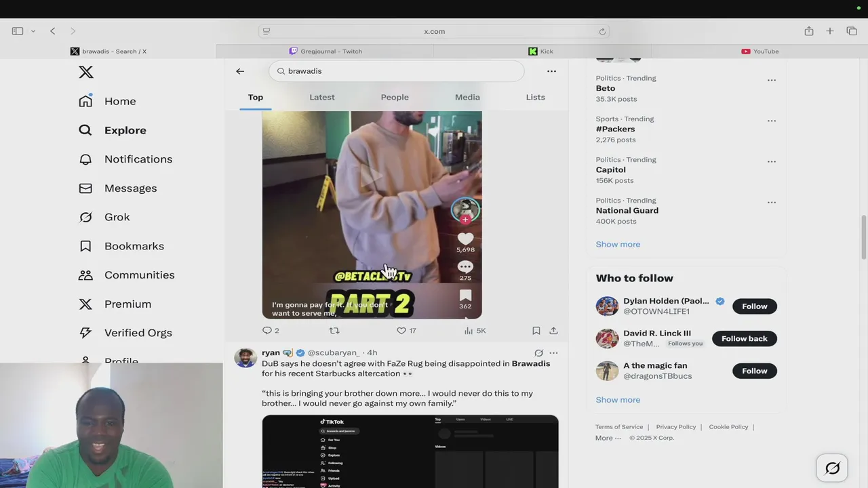This screenshot has width=868, height=488.
Task: Go back with the search arrow
Action: tap(240, 71)
